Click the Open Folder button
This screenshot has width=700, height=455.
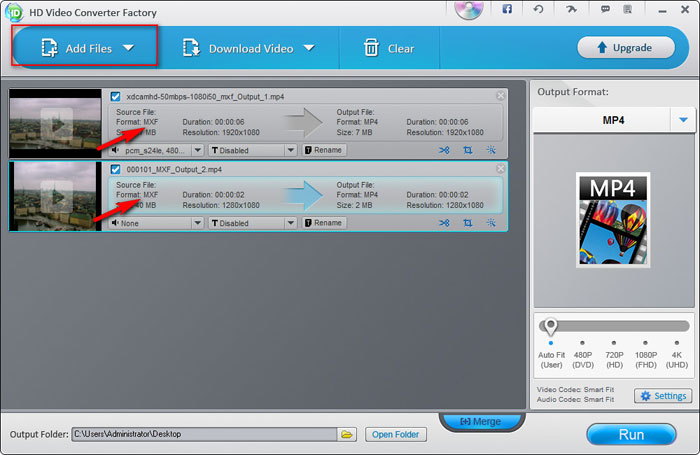tap(396, 434)
